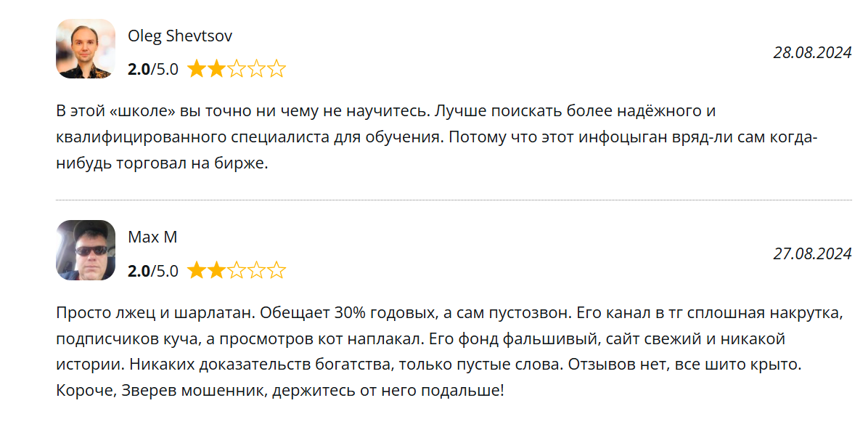The width and height of the screenshot is (868, 443).
Task: Click first filled star in Oleg Shevtsov's rating
Action: click(x=197, y=70)
